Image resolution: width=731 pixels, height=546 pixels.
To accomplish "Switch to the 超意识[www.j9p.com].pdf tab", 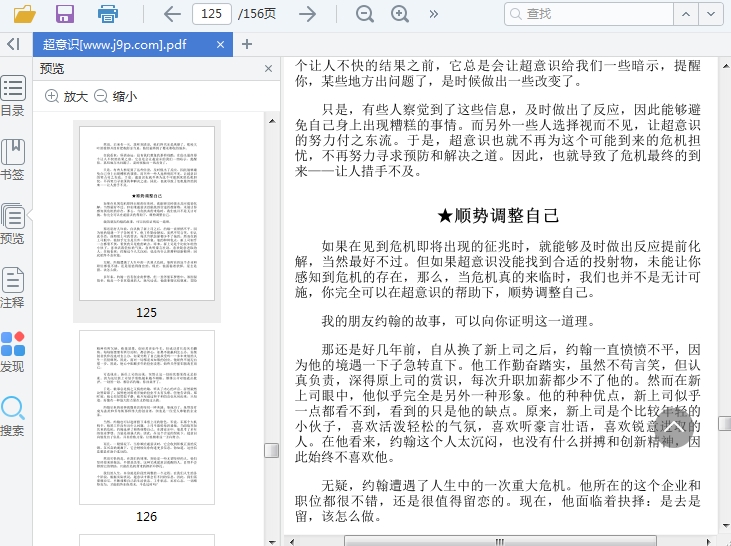I will pos(133,44).
